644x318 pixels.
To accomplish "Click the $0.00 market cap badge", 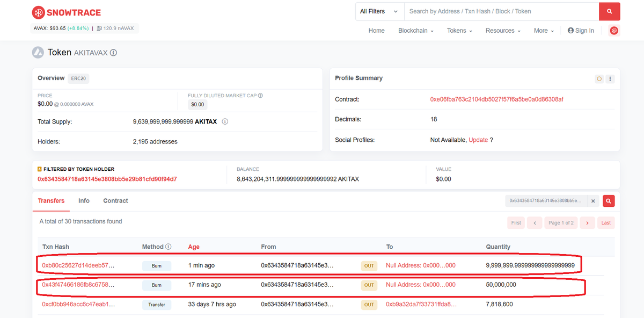I will point(197,105).
